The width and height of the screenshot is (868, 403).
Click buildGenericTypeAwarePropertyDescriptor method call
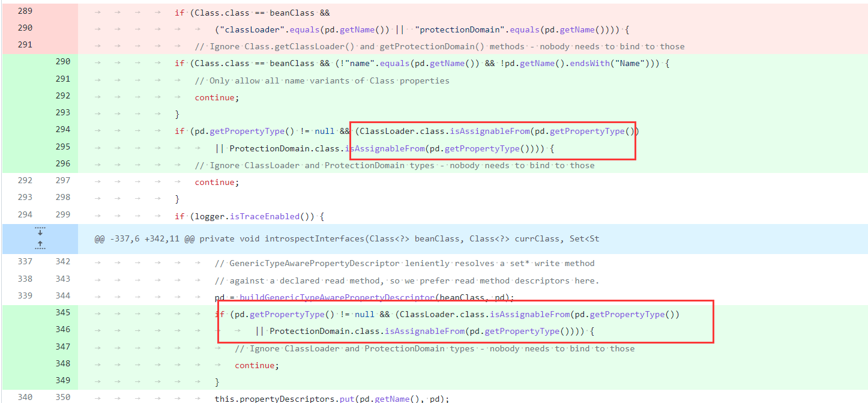336,297
